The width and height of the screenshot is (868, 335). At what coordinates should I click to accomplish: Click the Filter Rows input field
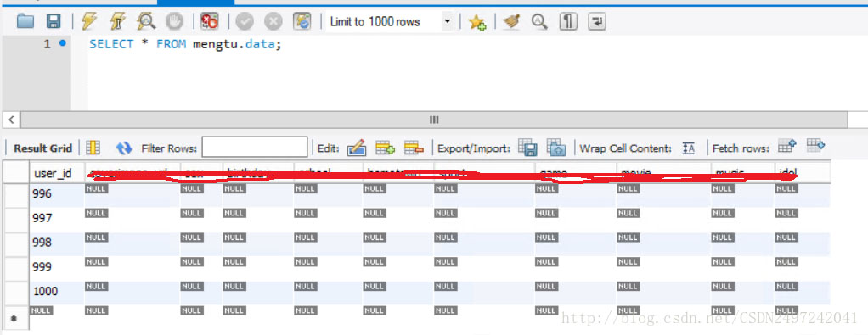pos(255,148)
